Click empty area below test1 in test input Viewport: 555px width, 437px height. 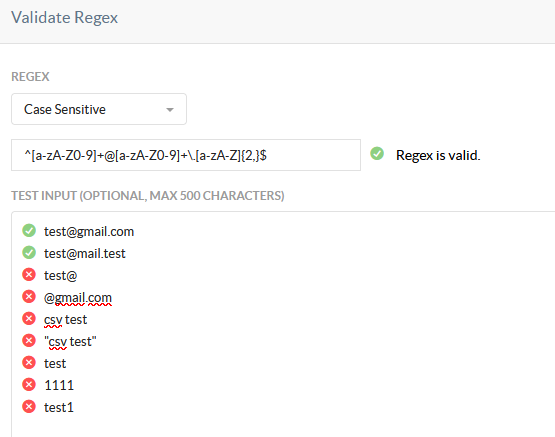[x=283, y=426]
